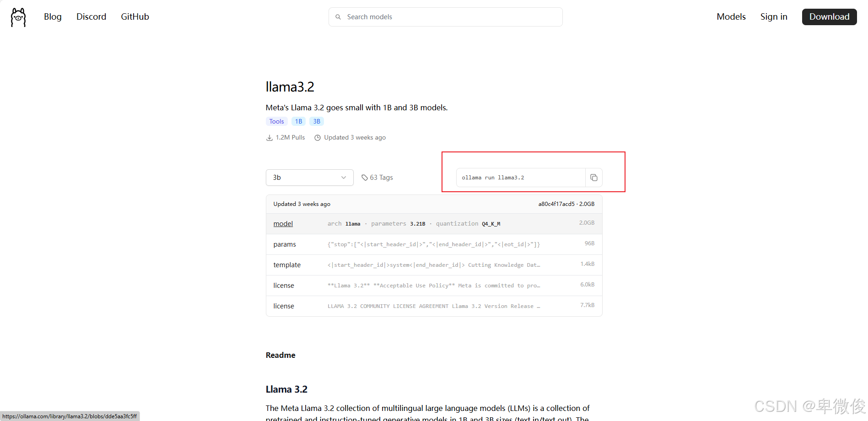This screenshot has width=868, height=421.
Task: Click Sign in
Action: 773,17
